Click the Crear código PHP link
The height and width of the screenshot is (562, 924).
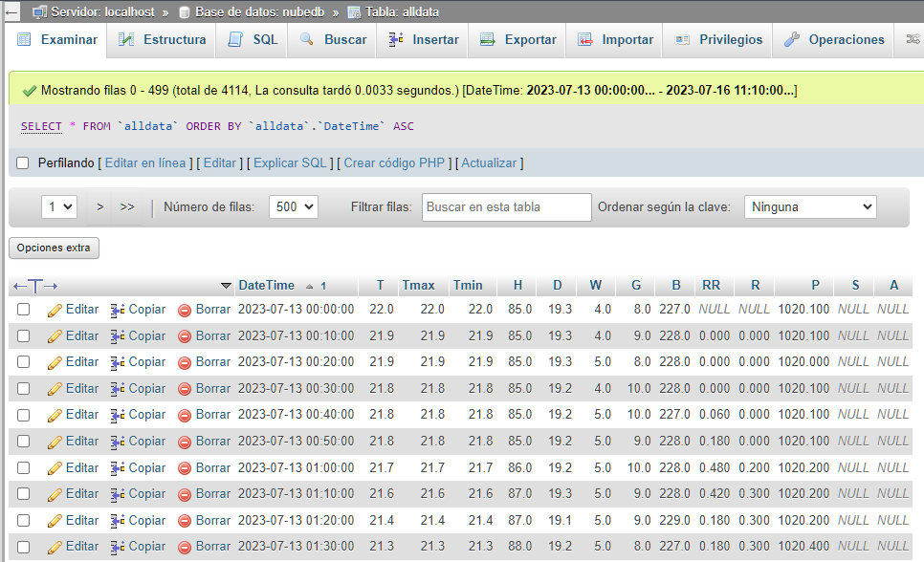(x=394, y=163)
